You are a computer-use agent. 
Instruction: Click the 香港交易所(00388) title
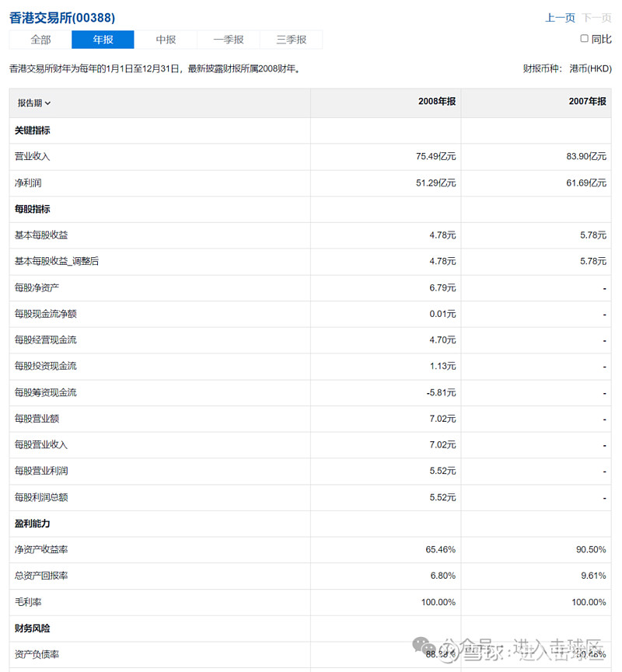pos(62,18)
